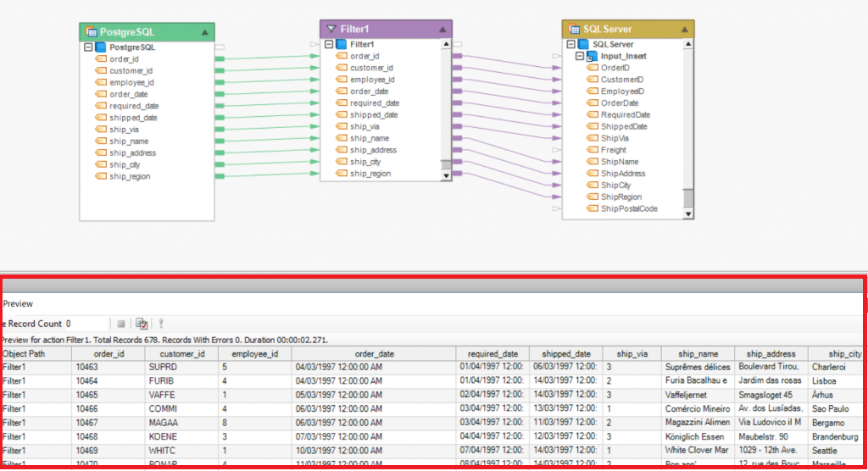Collapse the SQLServer object using header triangle
This screenshot has width=868, height=471.
(x=684, y=30)
